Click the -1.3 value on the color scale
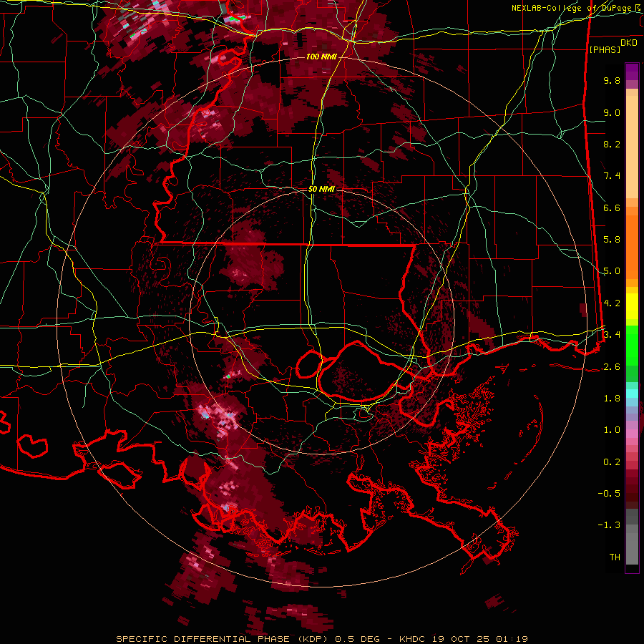Viewport: 644px width, 644px height. click(609, 525)
